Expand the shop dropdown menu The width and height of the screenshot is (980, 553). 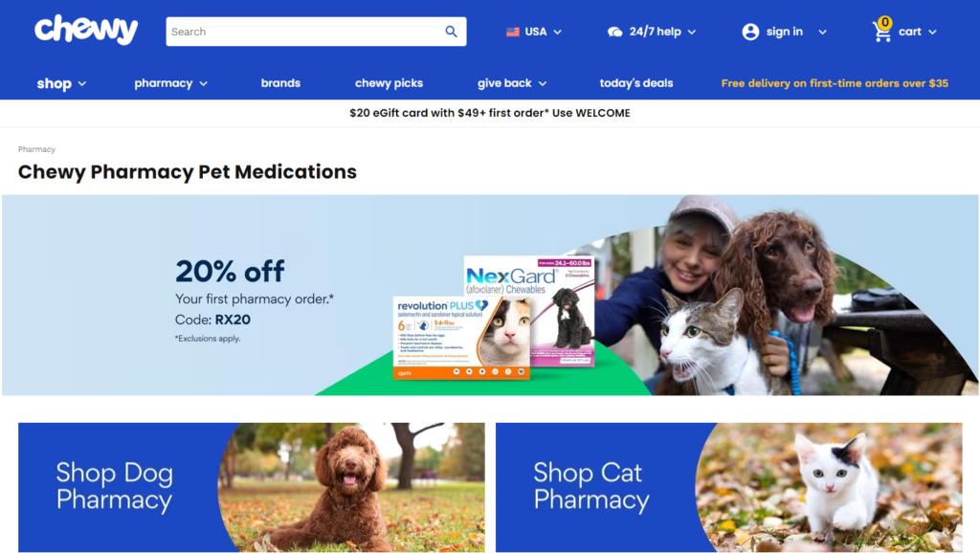(x=61, y=83)
